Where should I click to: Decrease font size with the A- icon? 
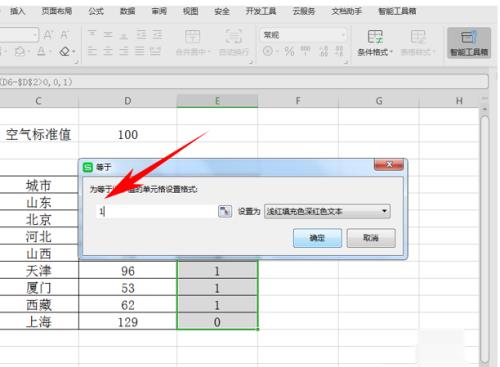64,35
